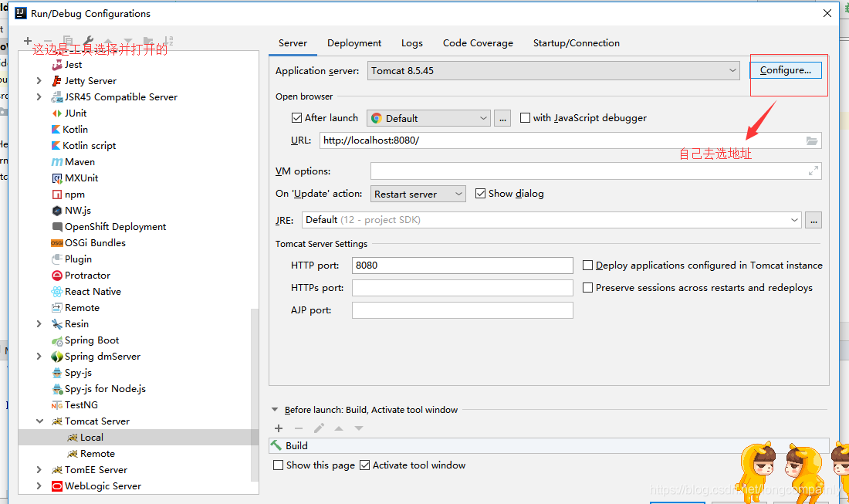Add a before-launch task with plus icon
849x504 pixels.
coord(279,428)
